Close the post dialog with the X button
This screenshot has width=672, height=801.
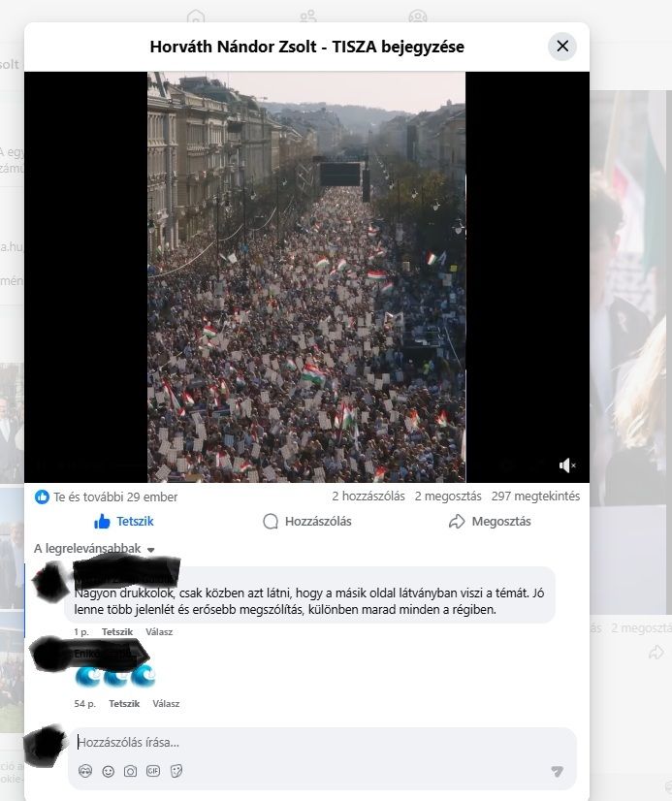[562, 46]
